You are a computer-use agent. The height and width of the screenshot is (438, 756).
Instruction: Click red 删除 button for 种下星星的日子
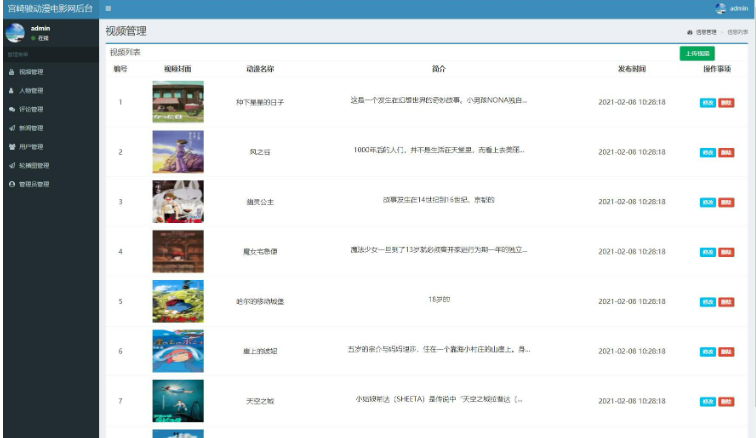(x=726, y=103)
